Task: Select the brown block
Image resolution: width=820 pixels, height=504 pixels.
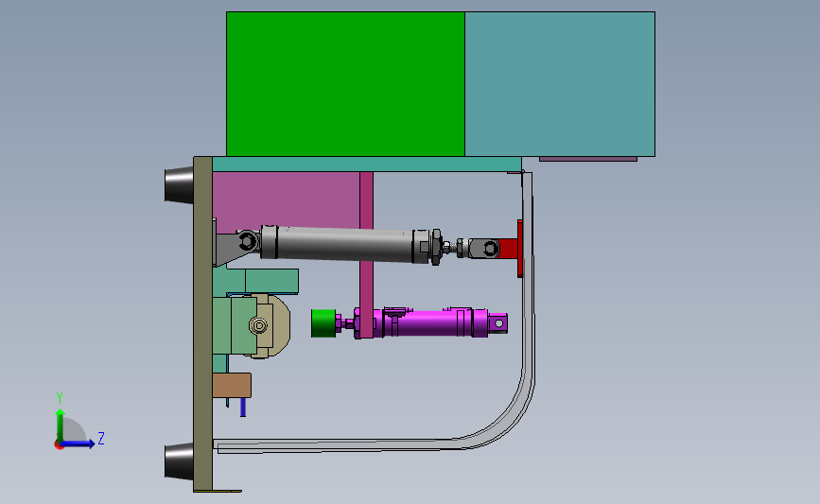Action: [x=232, y=385]
